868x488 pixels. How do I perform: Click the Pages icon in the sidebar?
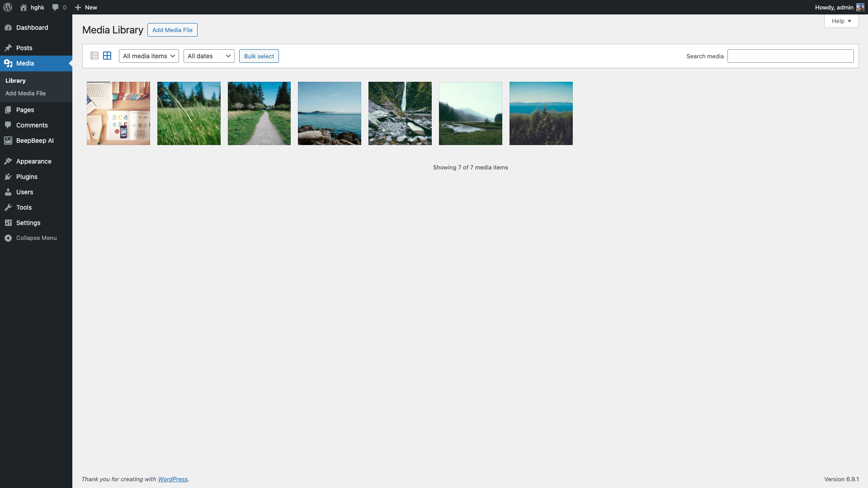coord(8,110)
